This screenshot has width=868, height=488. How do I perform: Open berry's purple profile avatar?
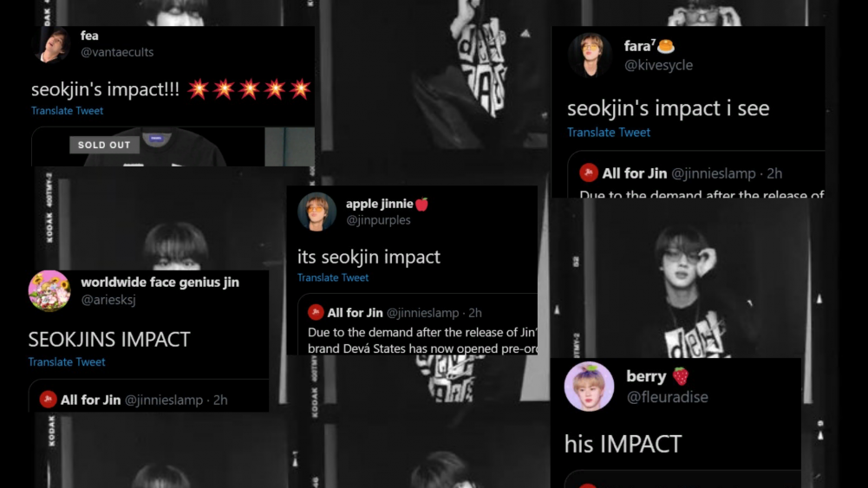pyautogui.click(x=589, y=387)
